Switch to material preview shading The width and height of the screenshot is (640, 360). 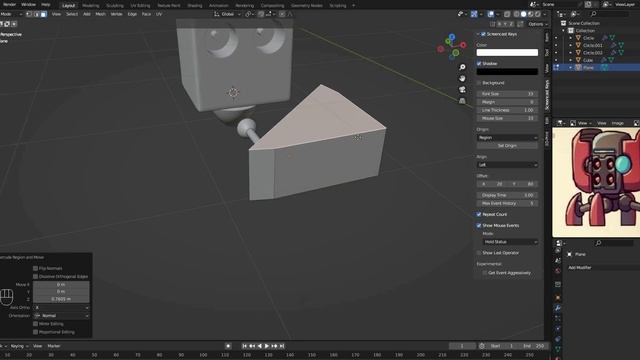coord(531,14)
